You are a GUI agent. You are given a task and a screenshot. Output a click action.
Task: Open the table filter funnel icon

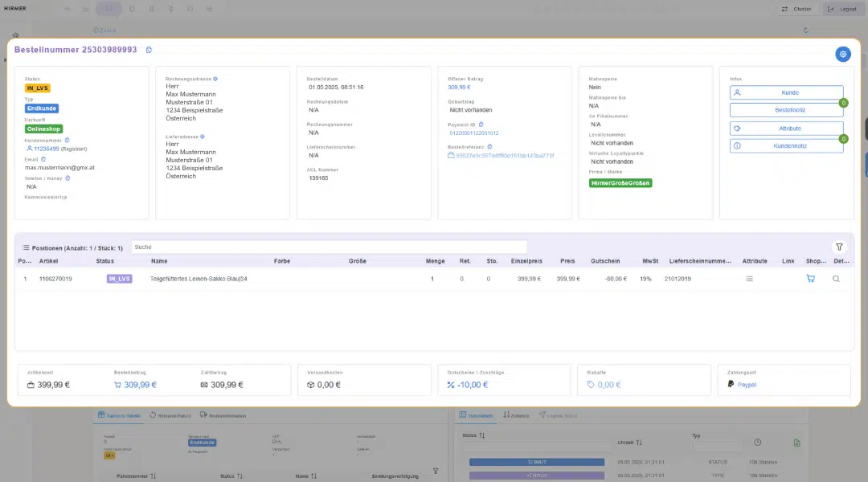point(839,247)
